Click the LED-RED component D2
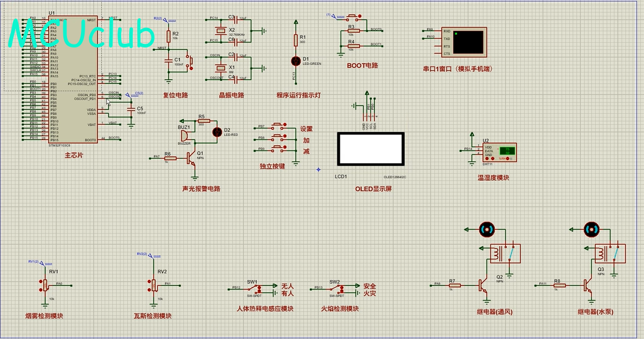The width and height of the screenshot is (644, 339). point(217,132)
